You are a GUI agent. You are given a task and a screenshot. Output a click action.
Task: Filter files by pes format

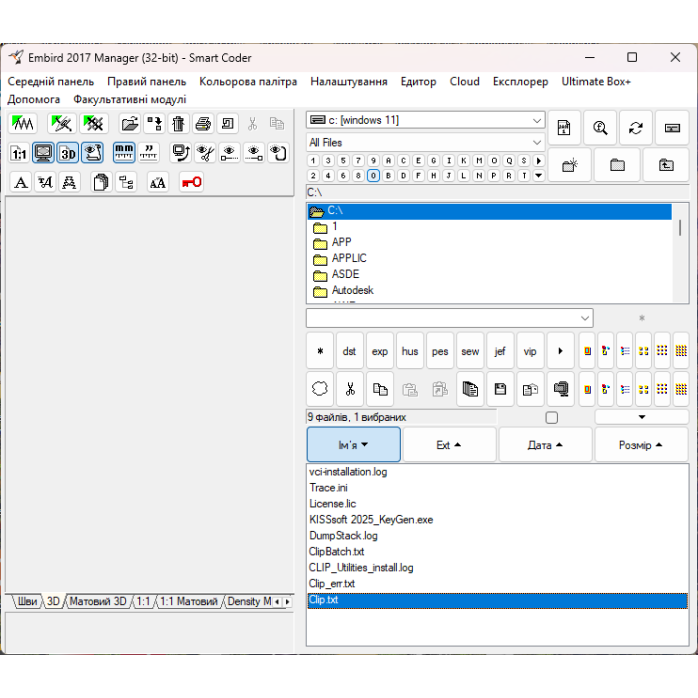pyautogui.click(x=440, y=351)
